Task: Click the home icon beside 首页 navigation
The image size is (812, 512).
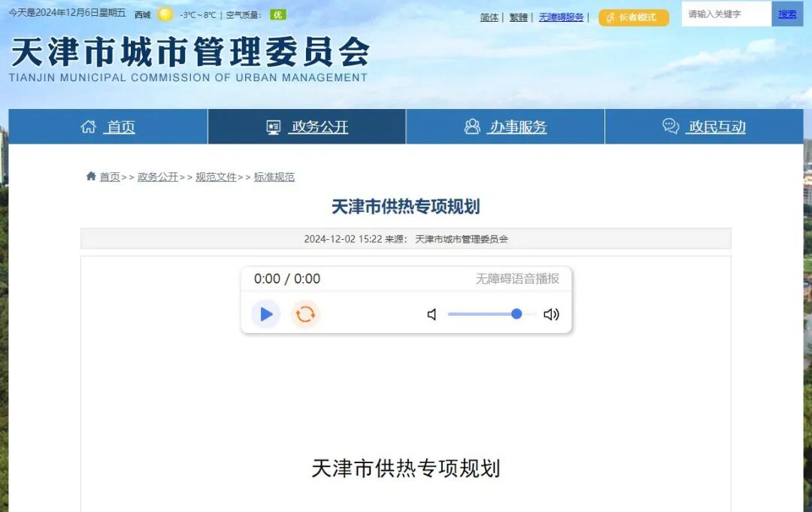Action: (x=89, y=126)
